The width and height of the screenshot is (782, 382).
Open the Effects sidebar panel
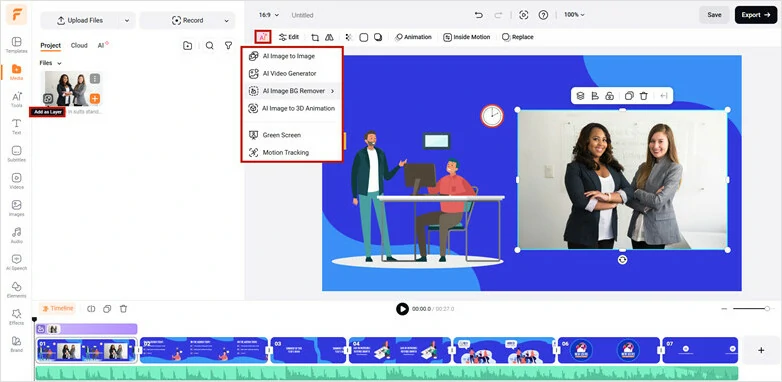(16, 317)
